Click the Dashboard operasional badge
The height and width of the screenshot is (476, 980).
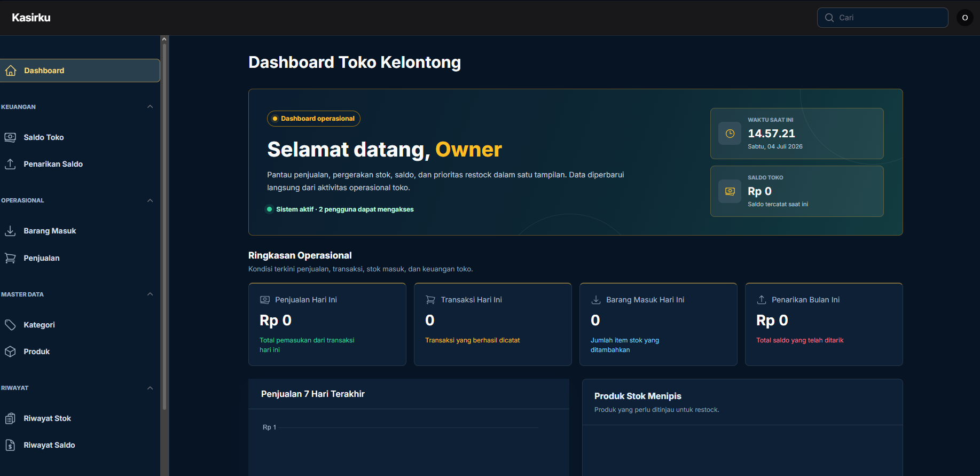[313, 119]
